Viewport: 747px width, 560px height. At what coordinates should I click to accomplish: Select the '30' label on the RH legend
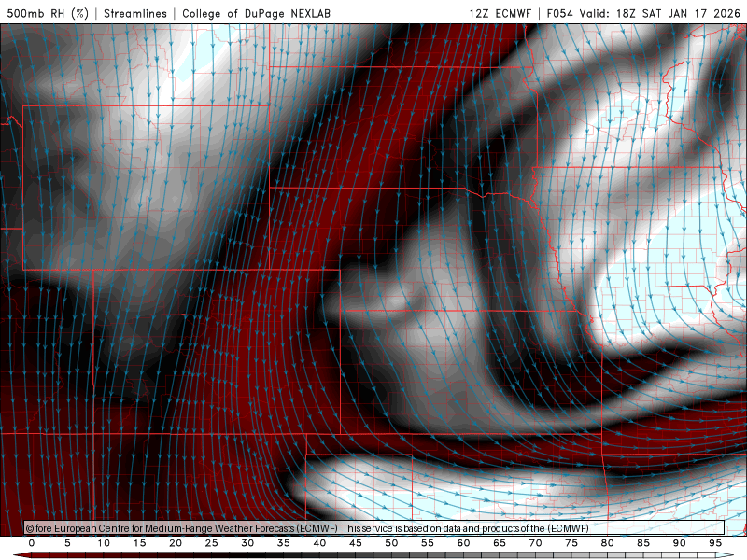247,543
